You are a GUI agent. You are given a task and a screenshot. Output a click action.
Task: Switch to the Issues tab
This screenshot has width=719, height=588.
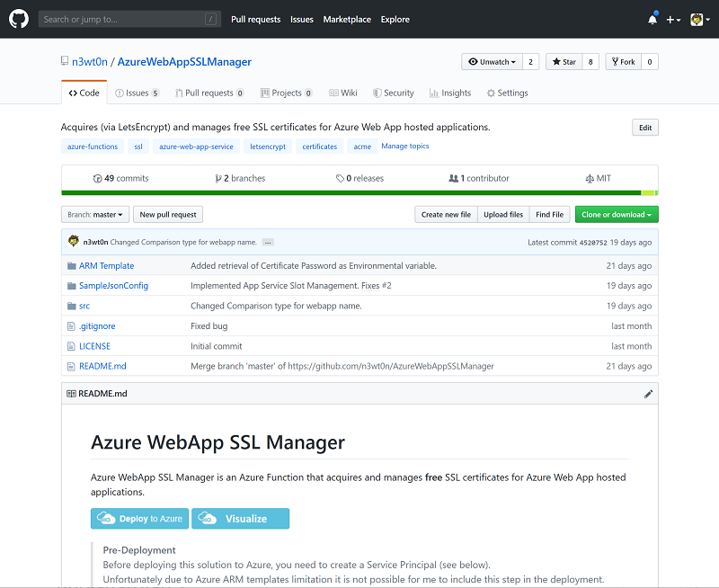(138, 93)
